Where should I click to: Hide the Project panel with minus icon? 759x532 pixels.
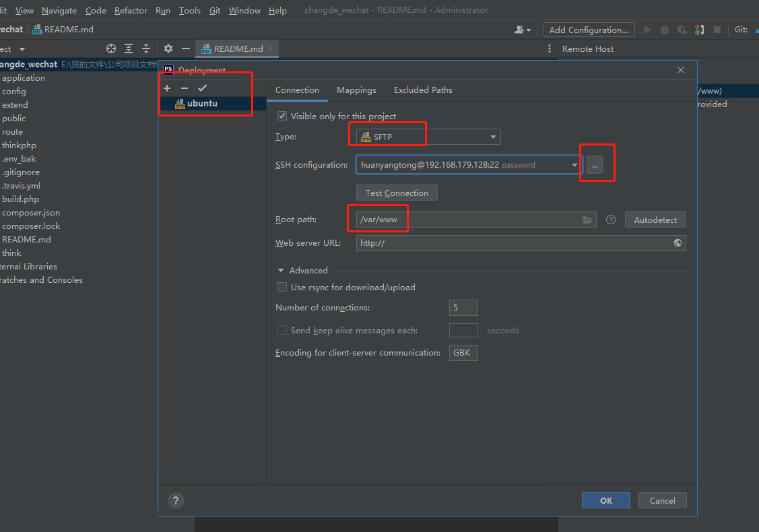[x=185, y=48]
